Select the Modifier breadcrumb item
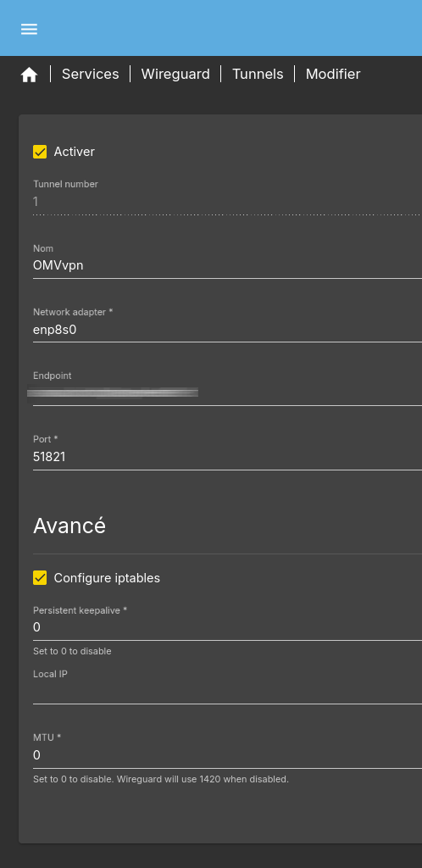The width and height of the screenshot is (422, 868). (333, 75)
